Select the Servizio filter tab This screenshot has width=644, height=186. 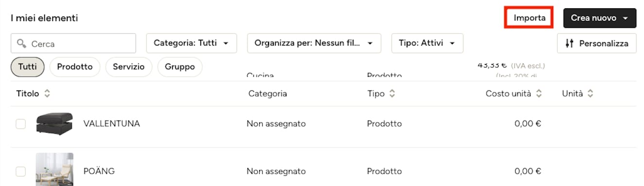[x=129, y=67]
